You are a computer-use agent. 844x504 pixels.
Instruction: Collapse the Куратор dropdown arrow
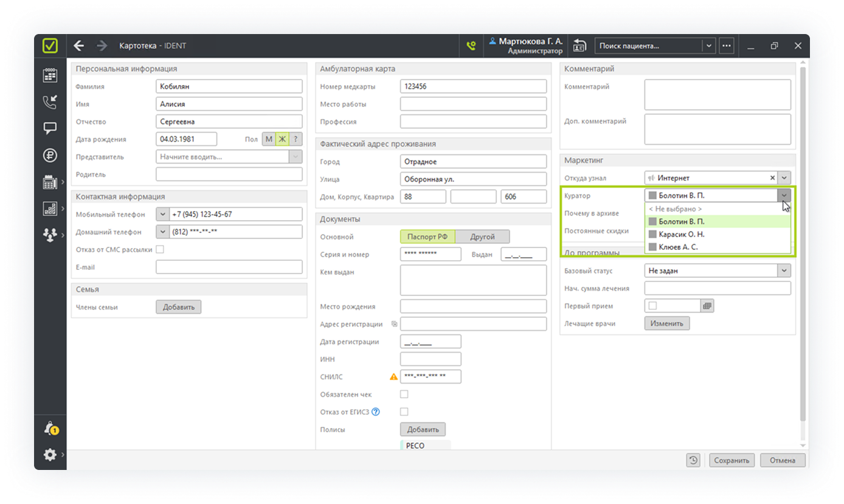click(784, 196)
